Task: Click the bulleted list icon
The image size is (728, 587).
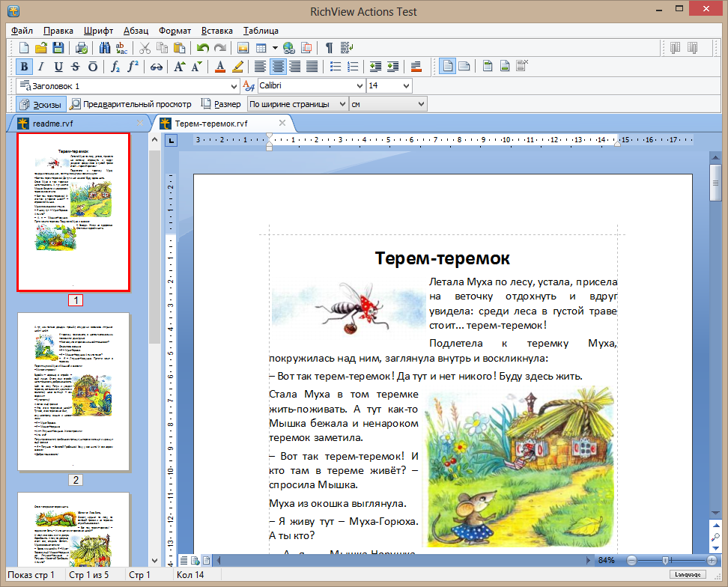Action: pos(336,67)
